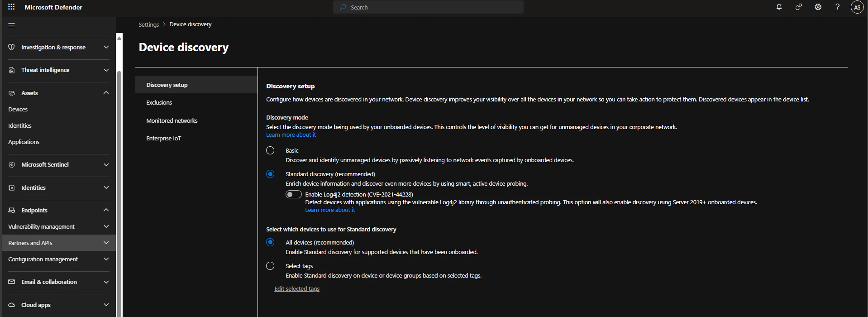
Task: Select the Basic discovery mode radio button
Action: (x=270, y=150)
